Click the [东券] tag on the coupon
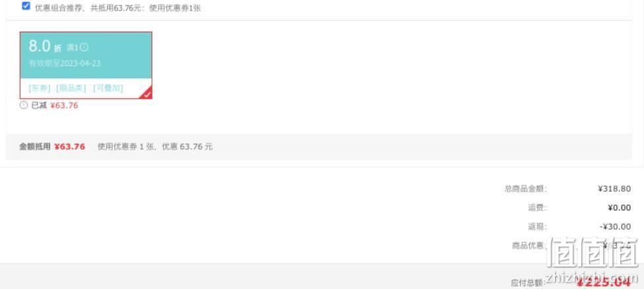The width and height of the screenshot is (644, 289). (40, 88)
